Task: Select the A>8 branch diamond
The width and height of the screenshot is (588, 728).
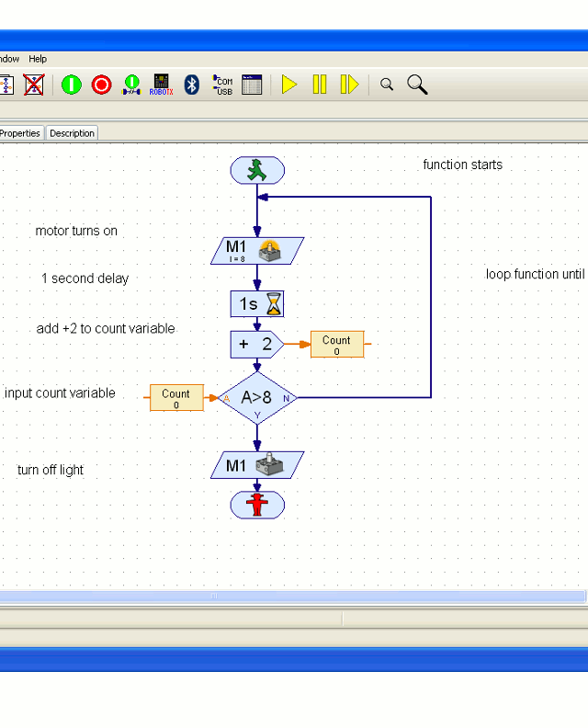Action: point(257,398)
